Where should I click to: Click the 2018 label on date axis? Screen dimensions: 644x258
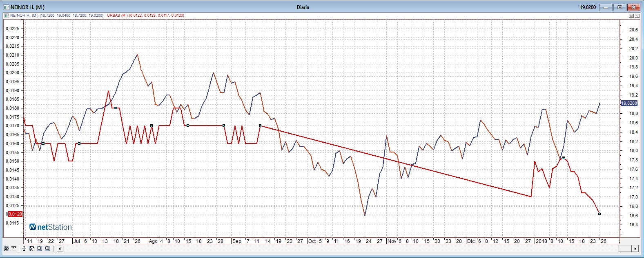pos(541,241)
